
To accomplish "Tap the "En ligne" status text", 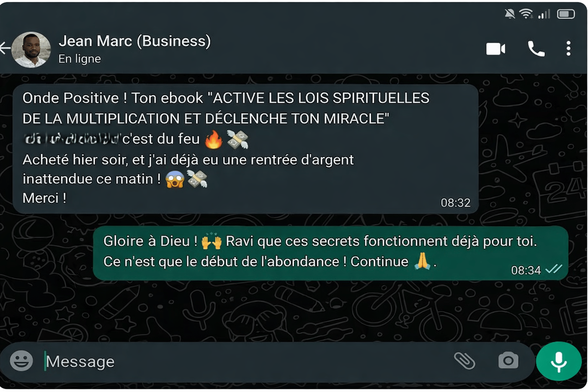I will (80, 59).
